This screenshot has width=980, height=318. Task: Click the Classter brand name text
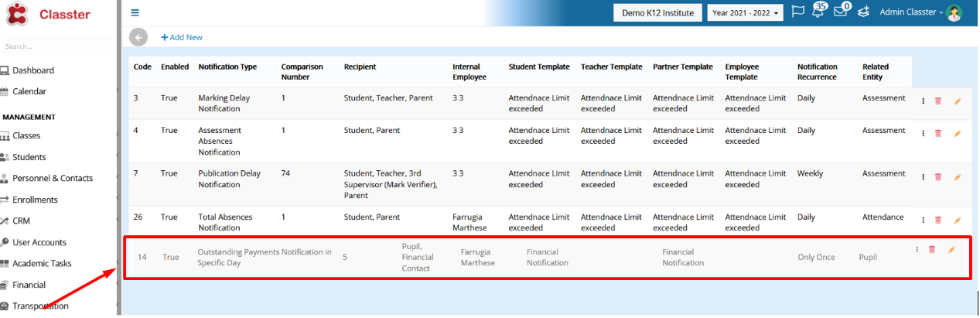coord(65,15)
